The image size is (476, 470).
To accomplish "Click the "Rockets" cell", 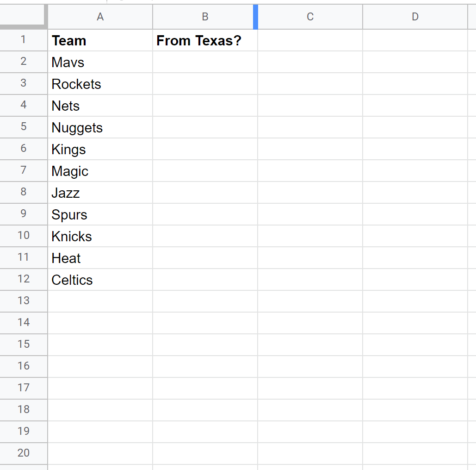I will 100,84.
